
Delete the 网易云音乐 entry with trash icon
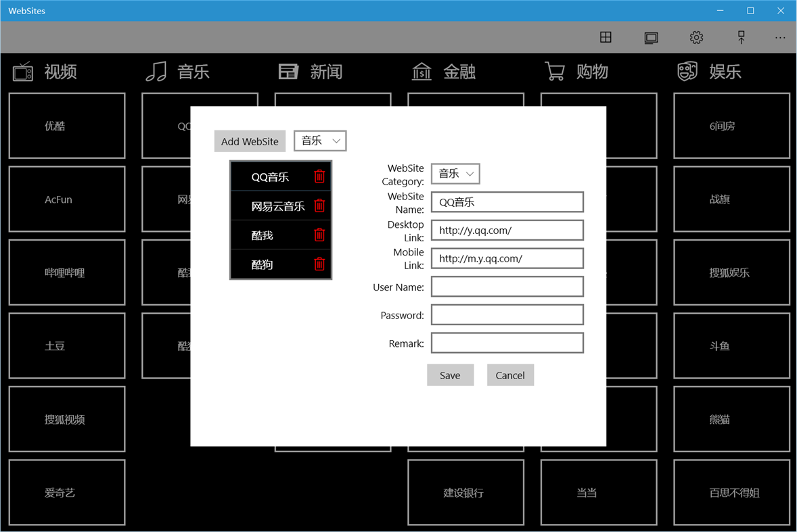point(319,205)
